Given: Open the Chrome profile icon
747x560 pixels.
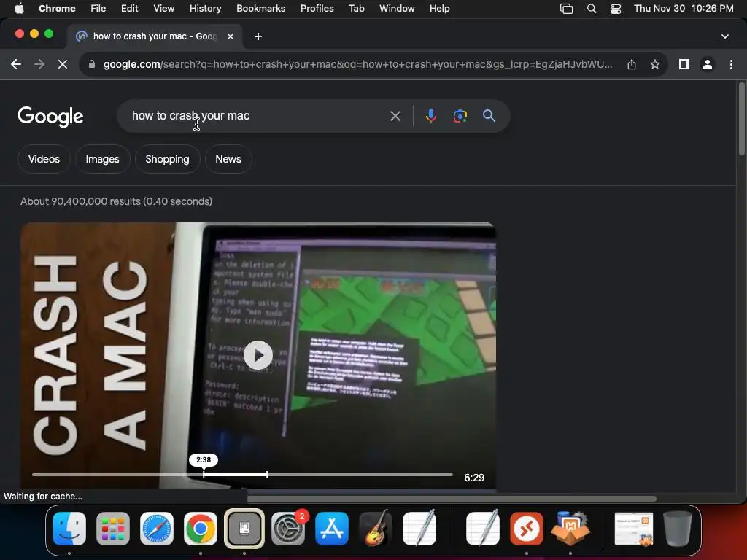Looking at the screenshot, I should 708,64.
